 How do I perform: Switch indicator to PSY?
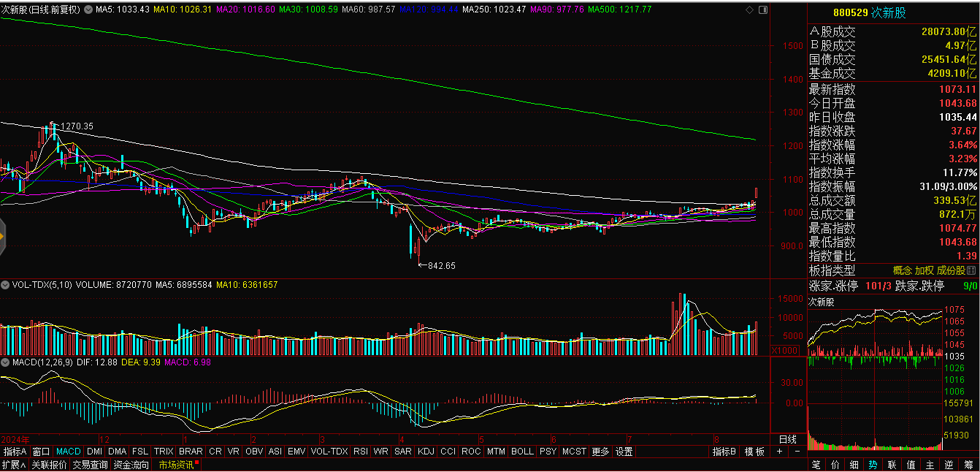(548, 452)
